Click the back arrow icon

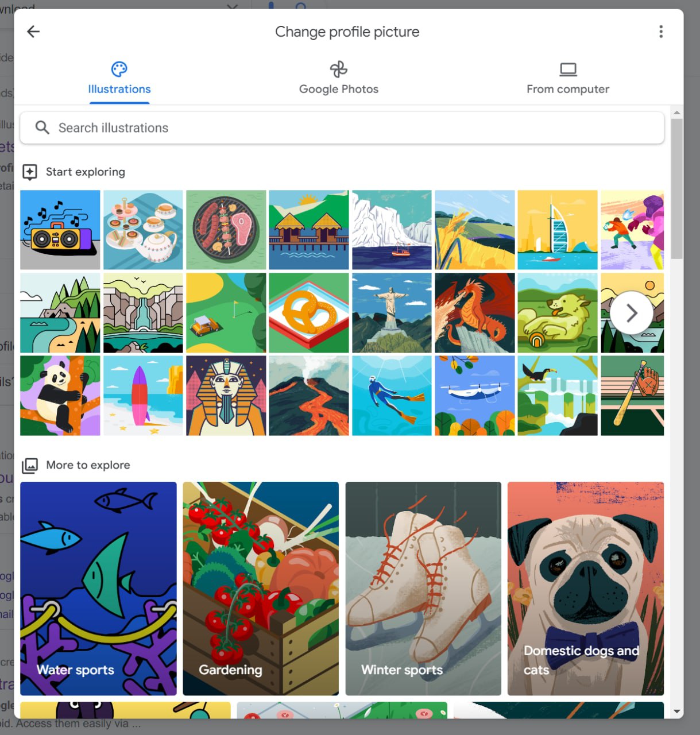[33, 32]
